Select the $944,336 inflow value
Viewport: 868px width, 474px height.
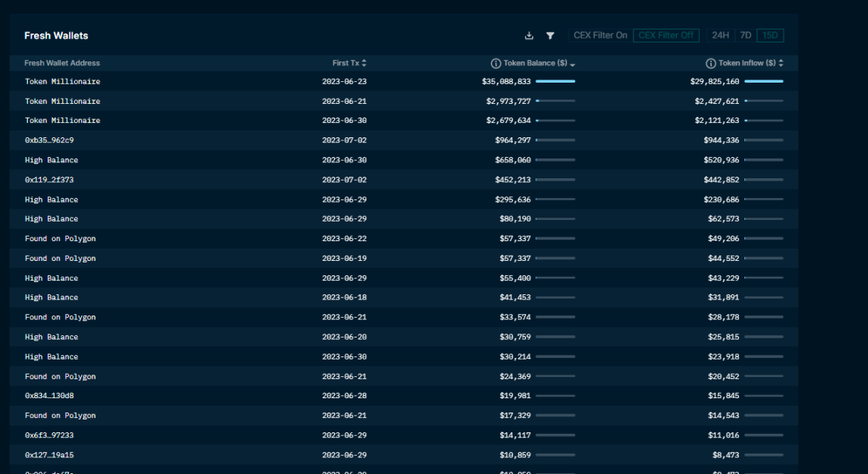coord(721,140)
